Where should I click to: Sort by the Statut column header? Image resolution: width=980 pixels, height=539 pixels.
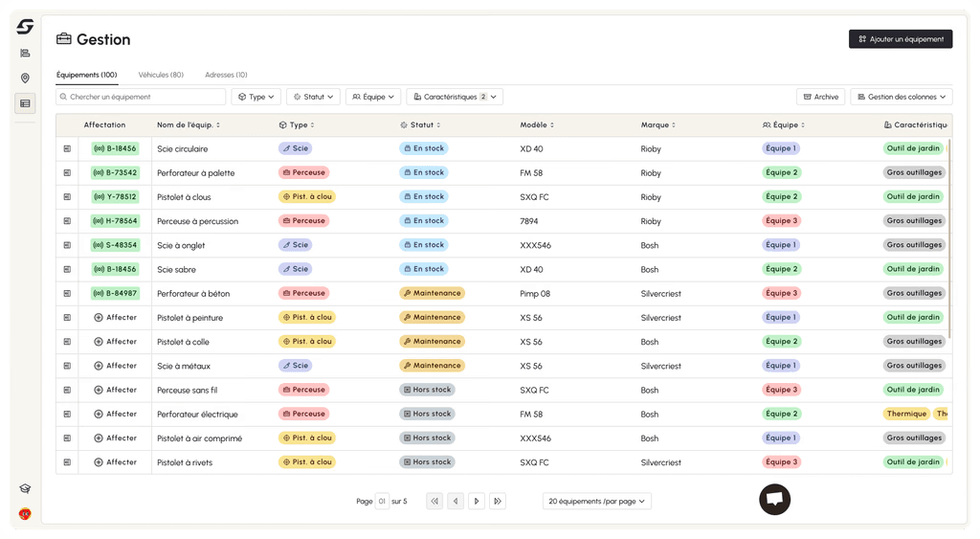pyautogui.click(x=420, y=125)
